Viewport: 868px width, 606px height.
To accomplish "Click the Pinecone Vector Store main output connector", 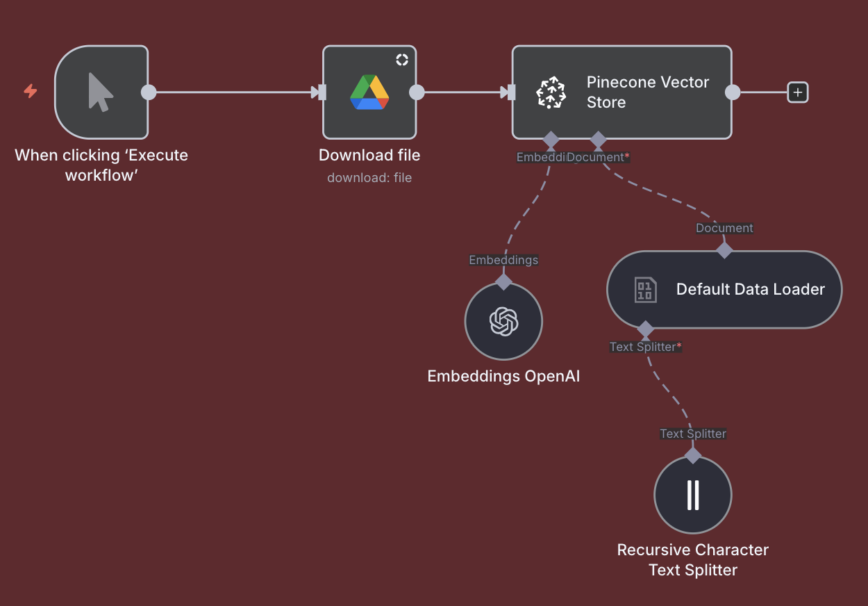I will [x=732, y=92].
